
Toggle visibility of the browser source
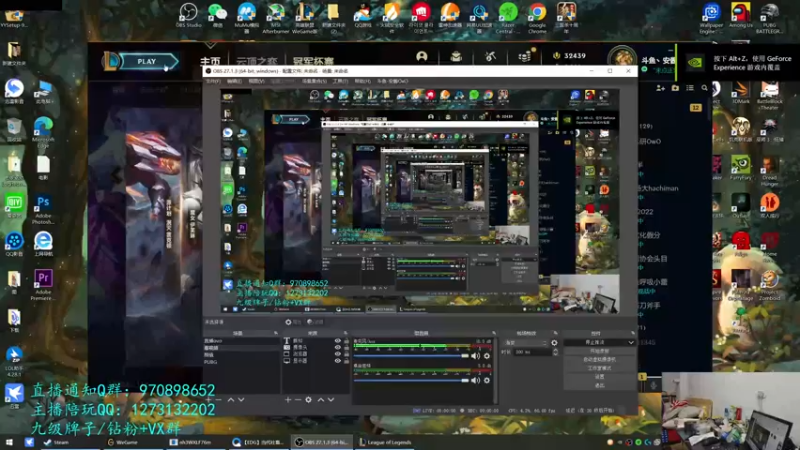(337, 354)
